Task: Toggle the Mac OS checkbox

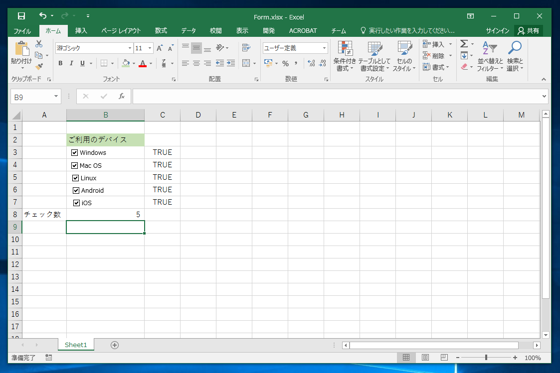Action: pos(74,165)
